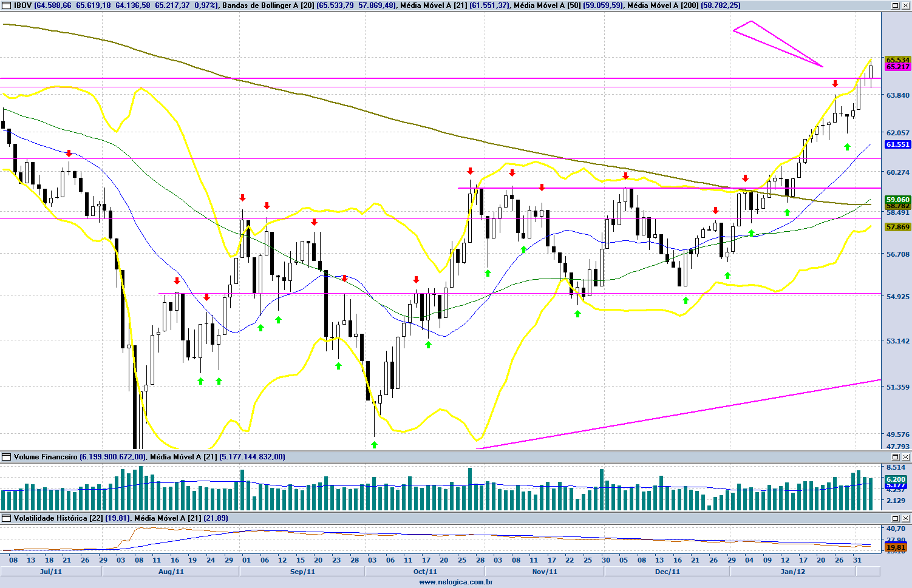
Task: Click the 63.840 price axis label
Action: [898, 95]
